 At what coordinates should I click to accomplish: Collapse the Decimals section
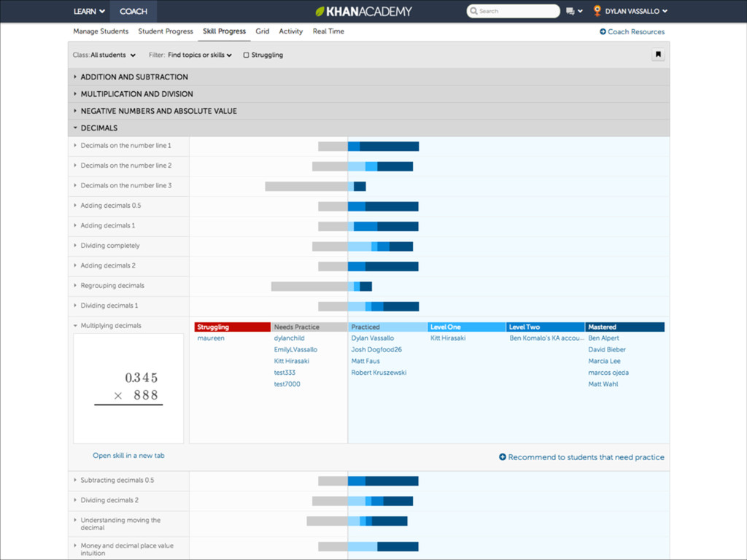[368, 128]
